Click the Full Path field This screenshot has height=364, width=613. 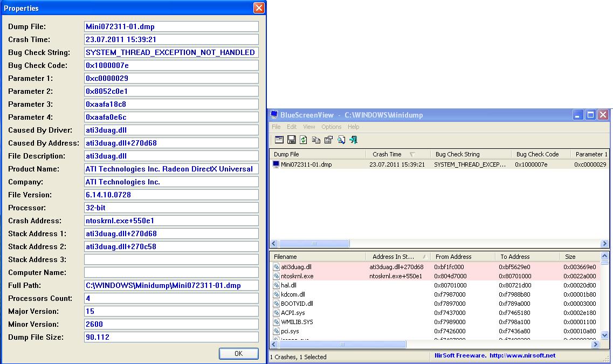pos(171,285)
